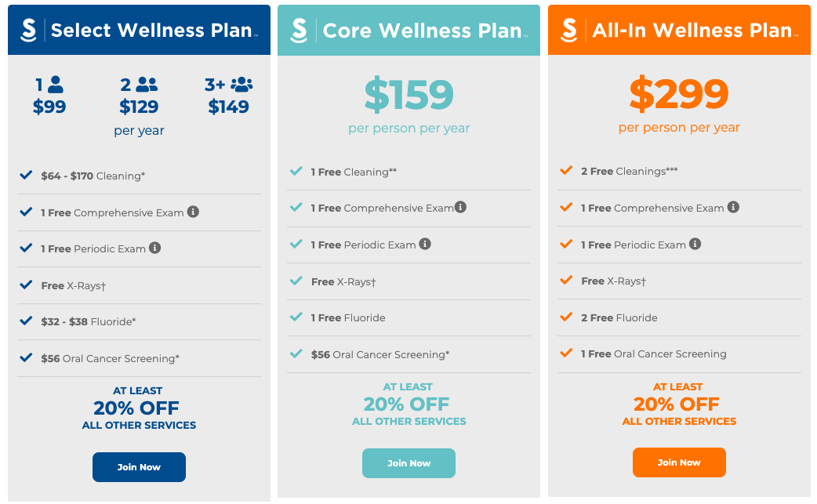Click the S logo in All-In Wellness header
The width and height of the screenshot is (817, 504).
pos(569,31)
